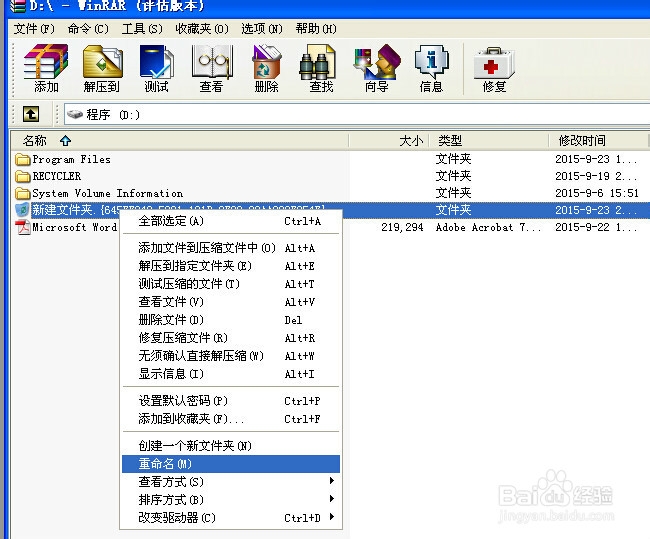The width and height of the screenshot is (650, 539).
Task: Sort by the 修改时间 column header
Action: [x=598, y=141]
